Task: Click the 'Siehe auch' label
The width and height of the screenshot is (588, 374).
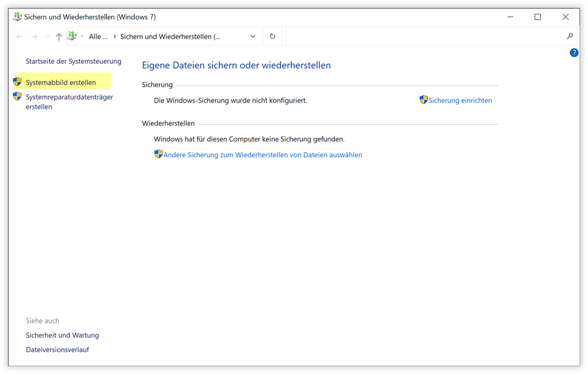Action: (43, 321)
